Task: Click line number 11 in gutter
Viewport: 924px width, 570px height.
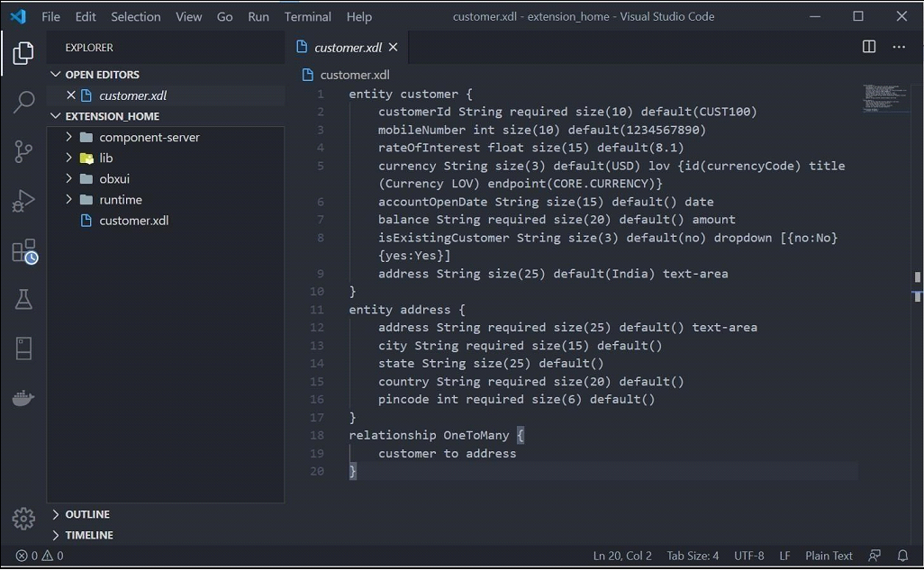Action: point(317,310)
